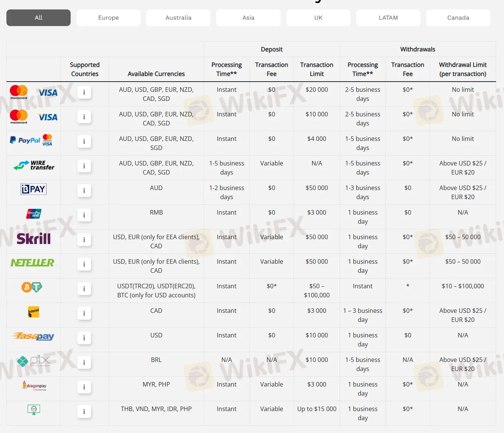Click the USD currency cell for FasaPay
The width and height of the screenshot is (504, 433).
click(x=156, y=335)
